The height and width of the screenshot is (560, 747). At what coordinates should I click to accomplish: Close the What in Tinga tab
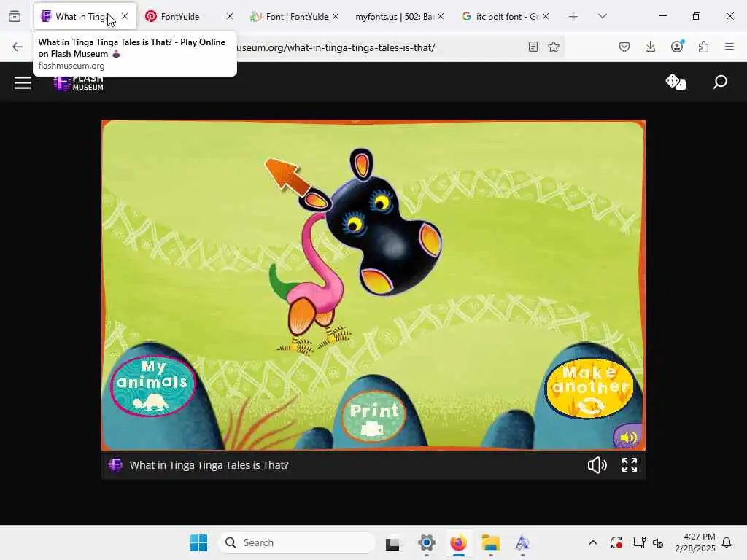(x=125, y=16)
